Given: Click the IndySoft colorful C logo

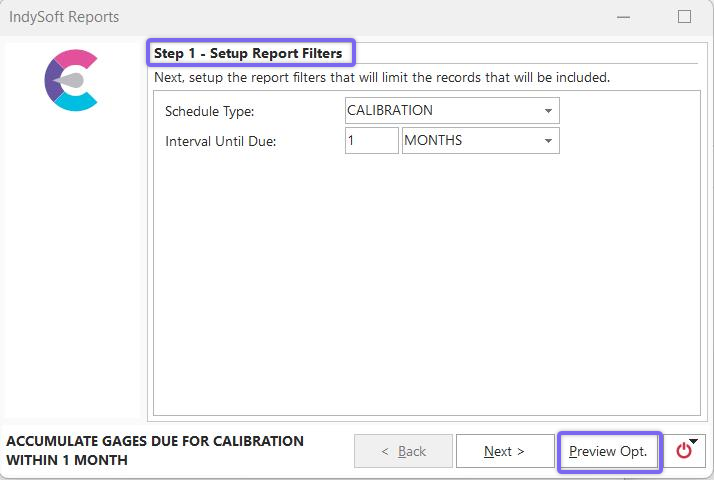Looking at the screenshot, I should tap(71, 80).
